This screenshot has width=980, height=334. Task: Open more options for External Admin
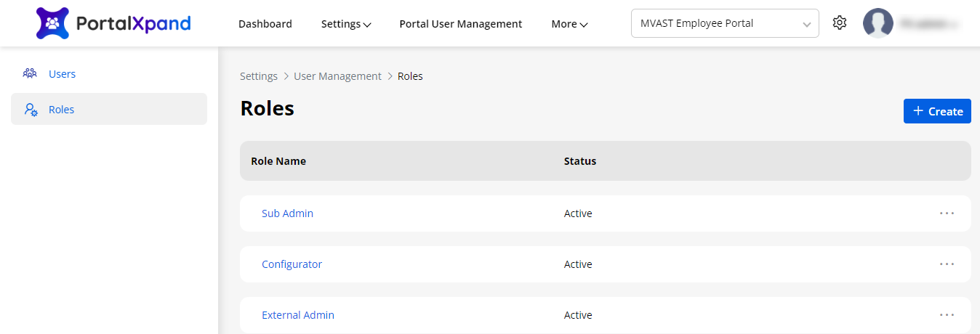[947, 315]
